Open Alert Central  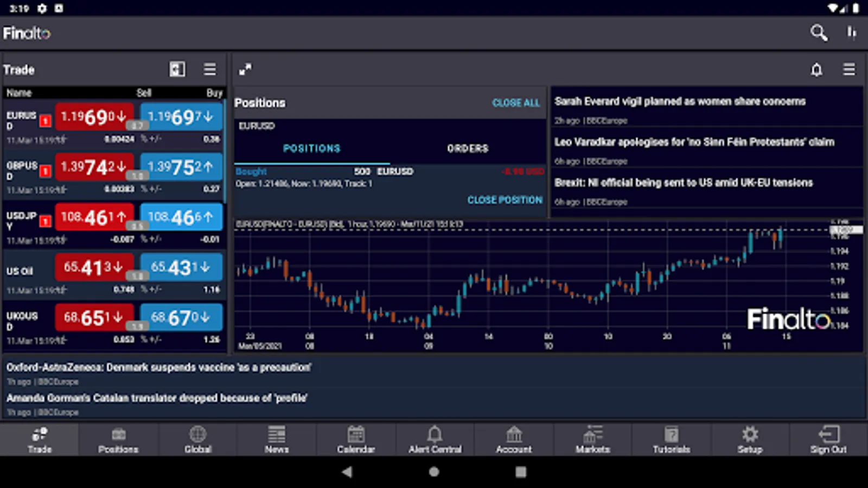coord(435,440)
